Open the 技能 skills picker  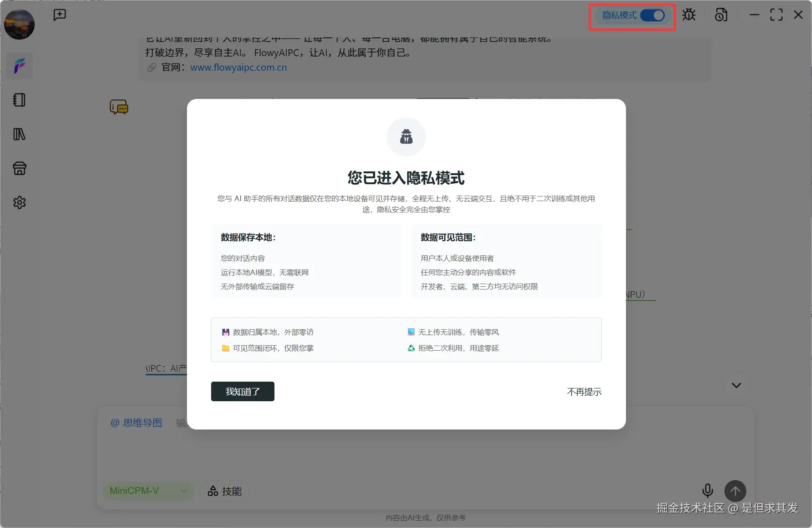(x=224, y=491)
